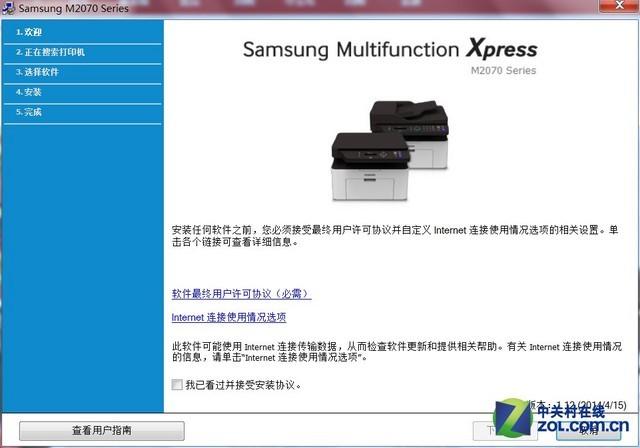
Task: Click the paragraph beginning 安装任何软件之前
Action: click(x=395, y=236)
